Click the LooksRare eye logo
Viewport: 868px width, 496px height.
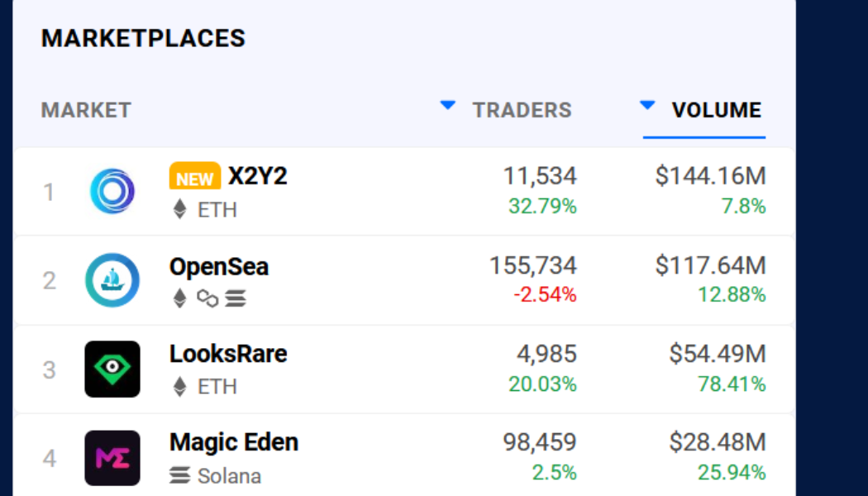pos(112,368)
